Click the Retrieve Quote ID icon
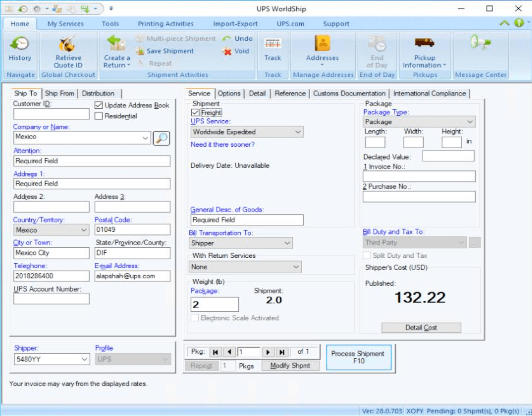This screenshot has height=416, width=532. point(68,44)
